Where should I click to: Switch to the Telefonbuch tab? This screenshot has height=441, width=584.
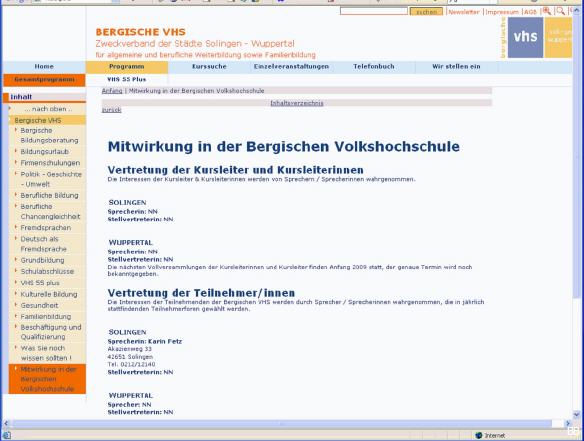coord(374,67)
